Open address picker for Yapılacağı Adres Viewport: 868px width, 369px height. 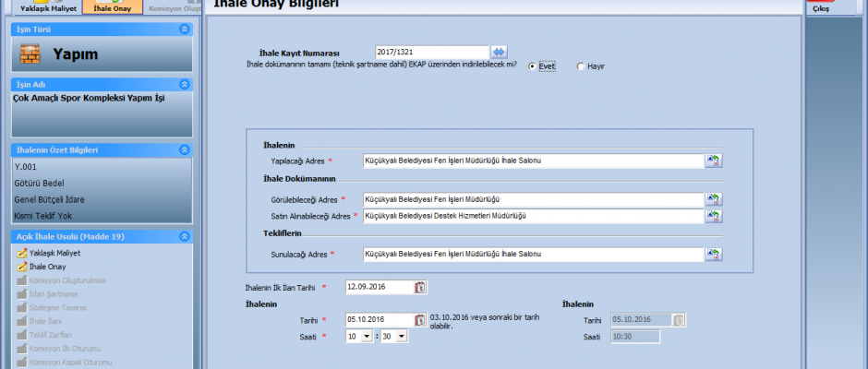click(713, 161)
